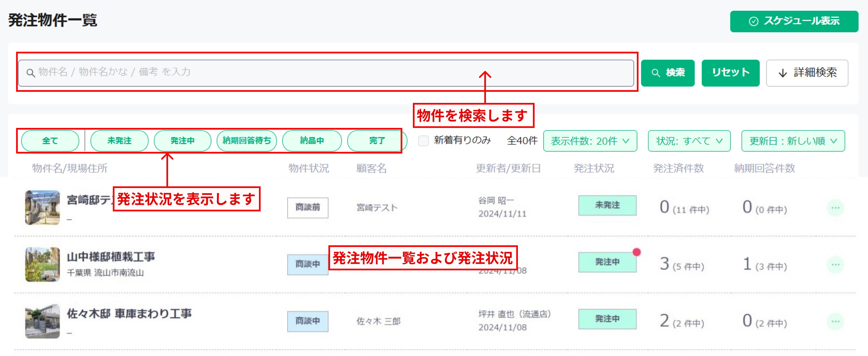Select the 納期回答待ち filter tab
Screen dimensions: 868x356
point(247,141)
